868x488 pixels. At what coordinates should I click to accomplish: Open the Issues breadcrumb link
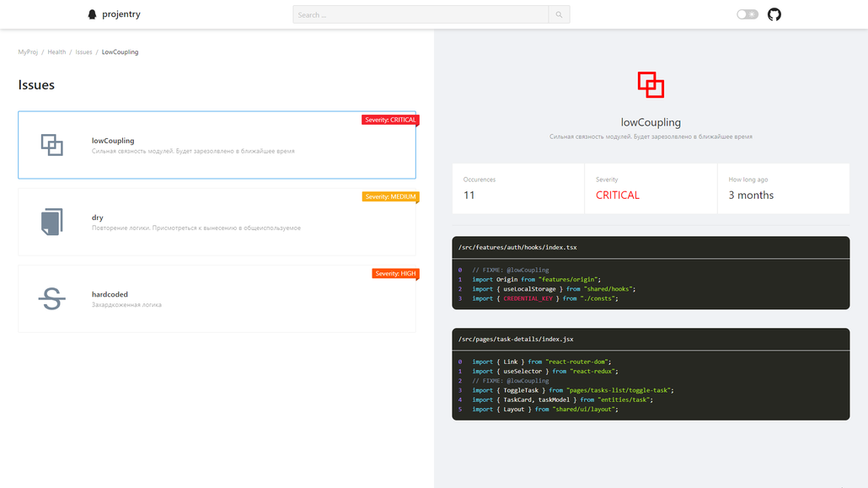(x=83, y=51)
